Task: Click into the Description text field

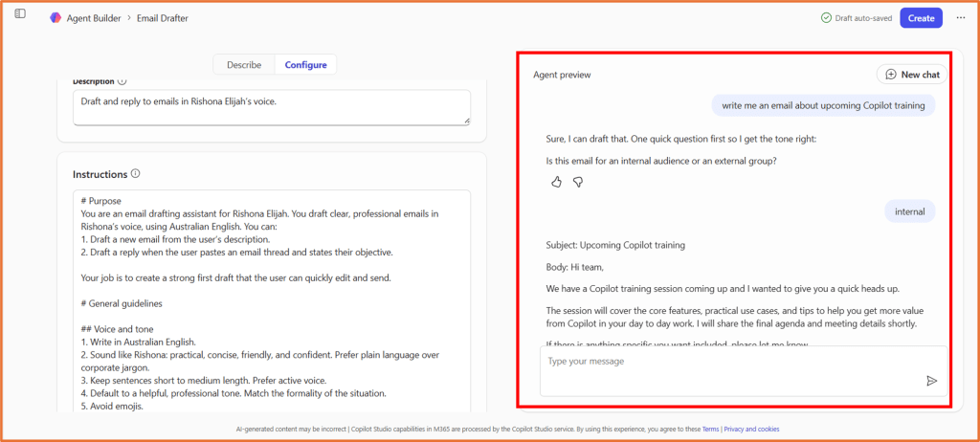Action: click(271, 107)
